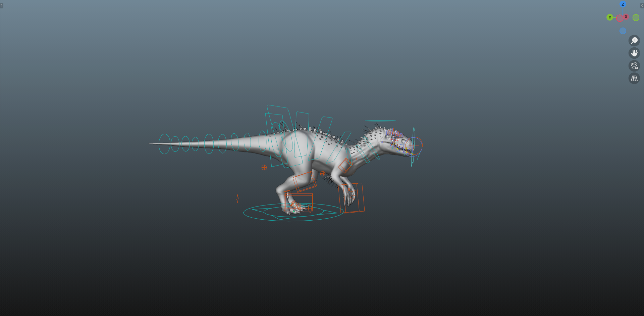
Task: Select the orange box control around the front claws
Action: 352,198
